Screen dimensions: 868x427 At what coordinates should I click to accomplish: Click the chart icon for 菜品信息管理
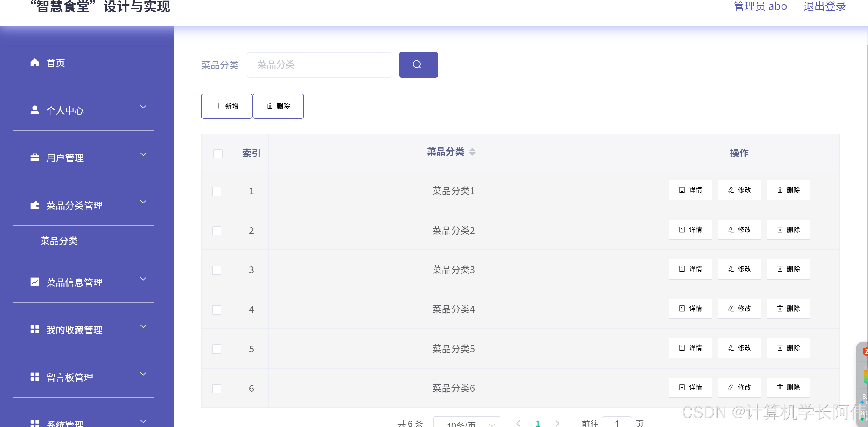point(35,282)
